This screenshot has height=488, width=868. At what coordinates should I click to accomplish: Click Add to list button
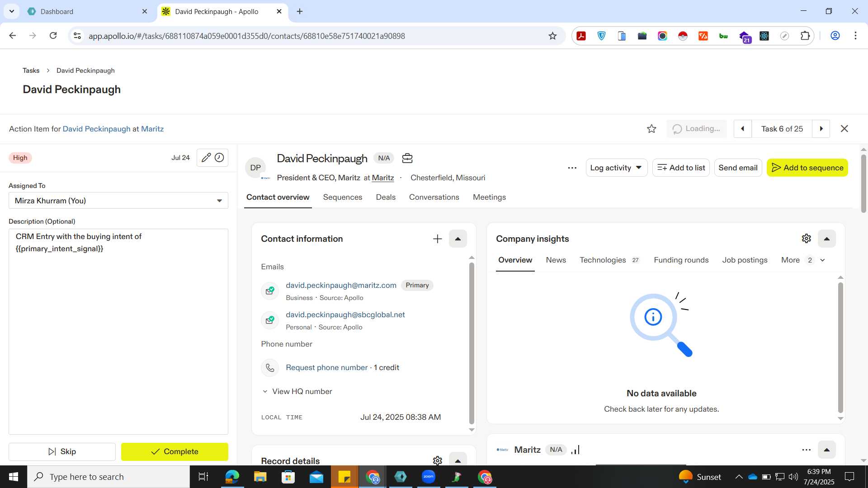pos(681,168)
